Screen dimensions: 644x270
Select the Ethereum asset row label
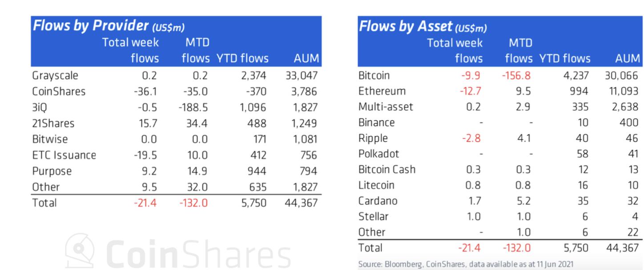click(x=382, y=91)
